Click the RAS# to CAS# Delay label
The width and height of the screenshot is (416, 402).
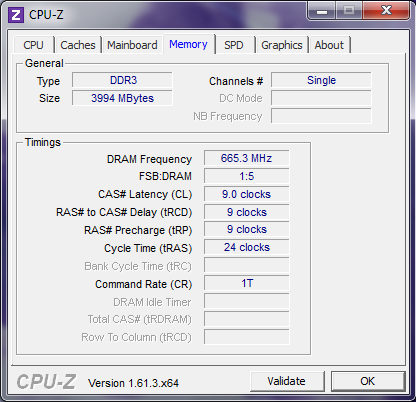(x=124, y=212)
